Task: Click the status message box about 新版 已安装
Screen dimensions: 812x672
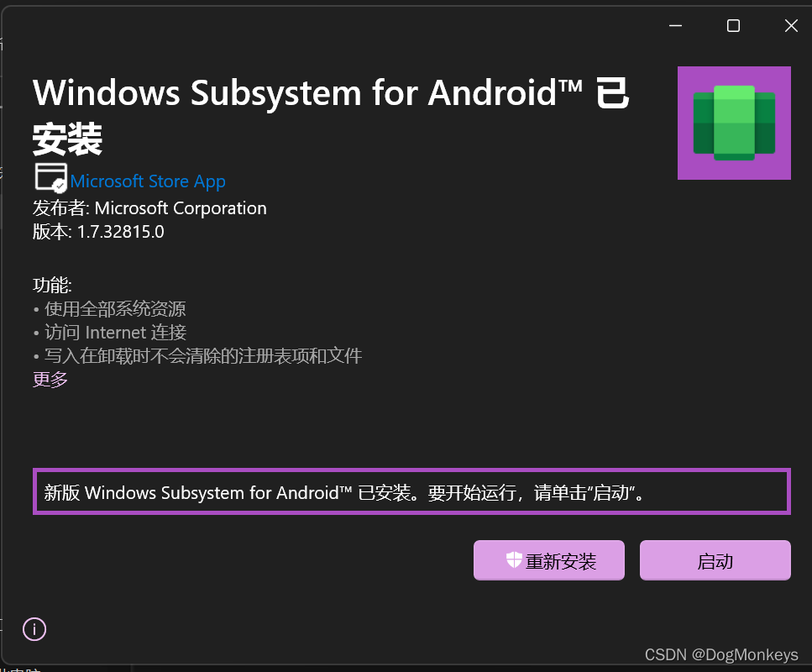Action: [x=411, y=491]
